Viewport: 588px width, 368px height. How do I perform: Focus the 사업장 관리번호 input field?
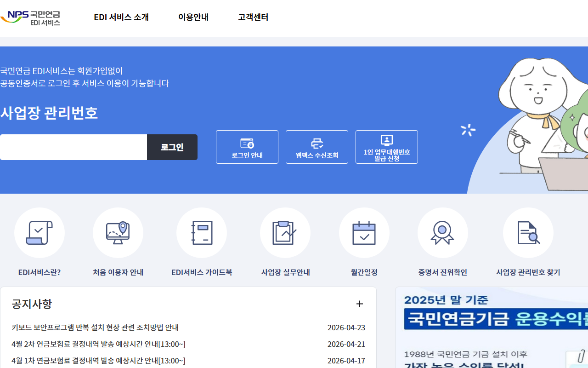tap(73, 147)
